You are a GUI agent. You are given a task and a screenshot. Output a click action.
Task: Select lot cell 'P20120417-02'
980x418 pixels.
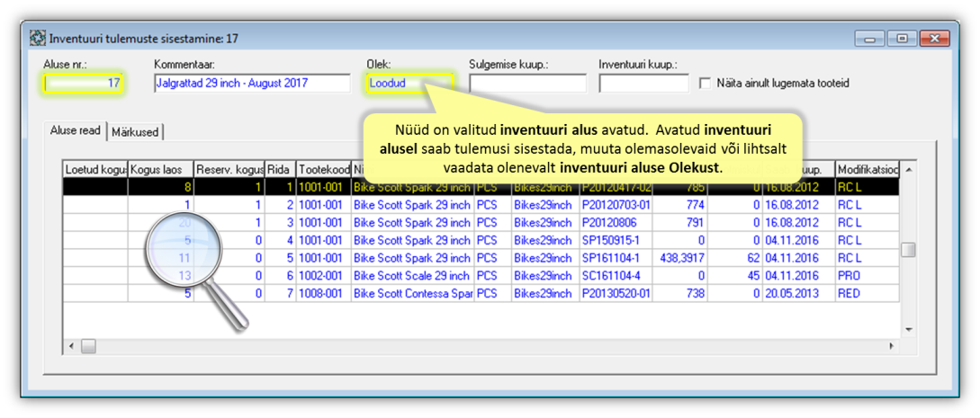[x=616, y=187]
